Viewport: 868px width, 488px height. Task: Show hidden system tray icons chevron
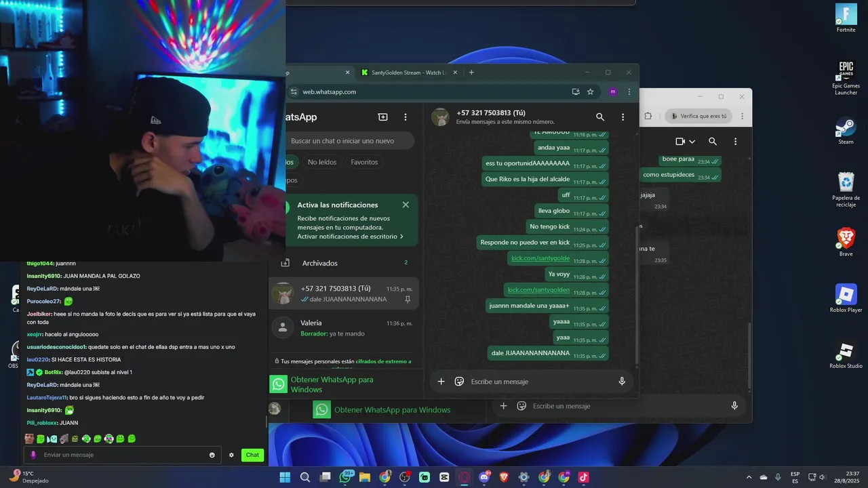coord(749,477)
